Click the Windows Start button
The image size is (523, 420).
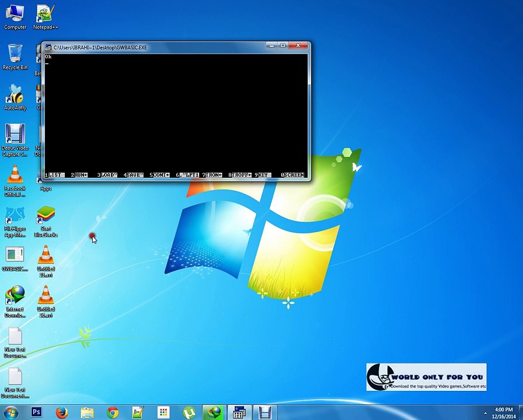click(11, 412)
